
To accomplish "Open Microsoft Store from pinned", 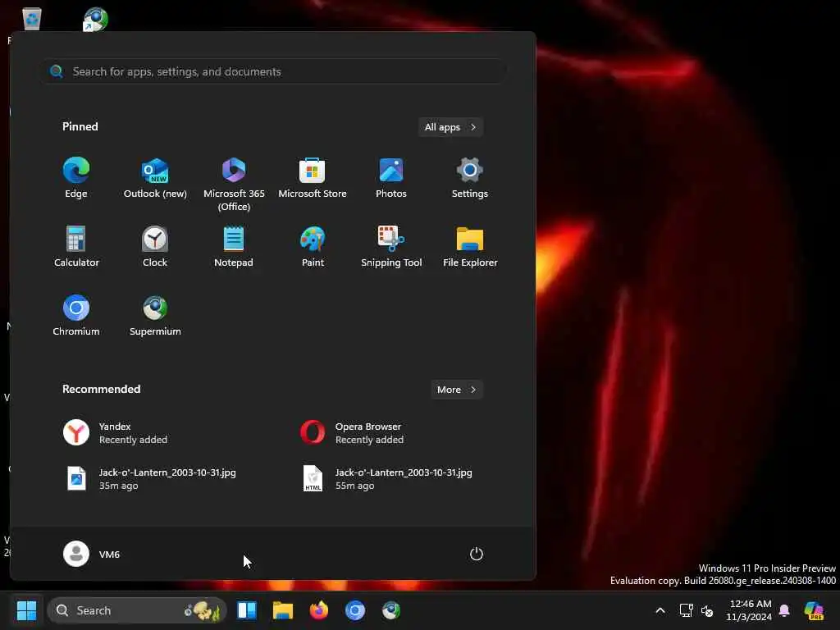I will (x=313, y=178).
